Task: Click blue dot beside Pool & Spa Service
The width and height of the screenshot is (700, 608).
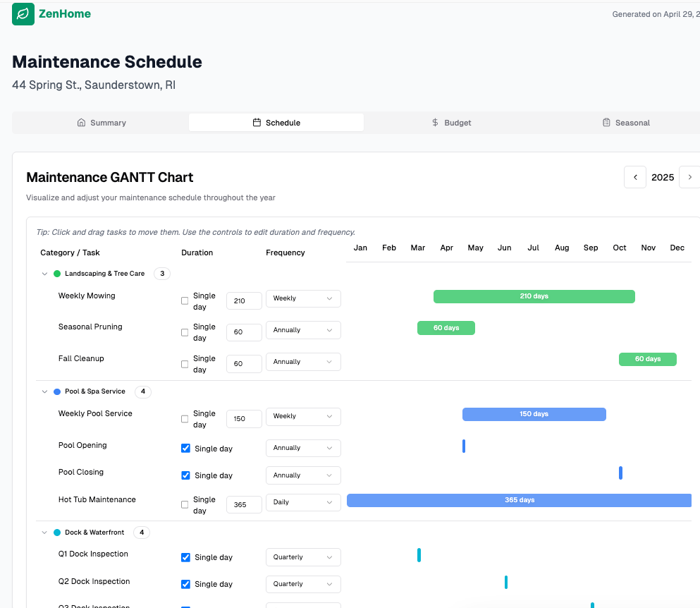Action: [57, 391]
